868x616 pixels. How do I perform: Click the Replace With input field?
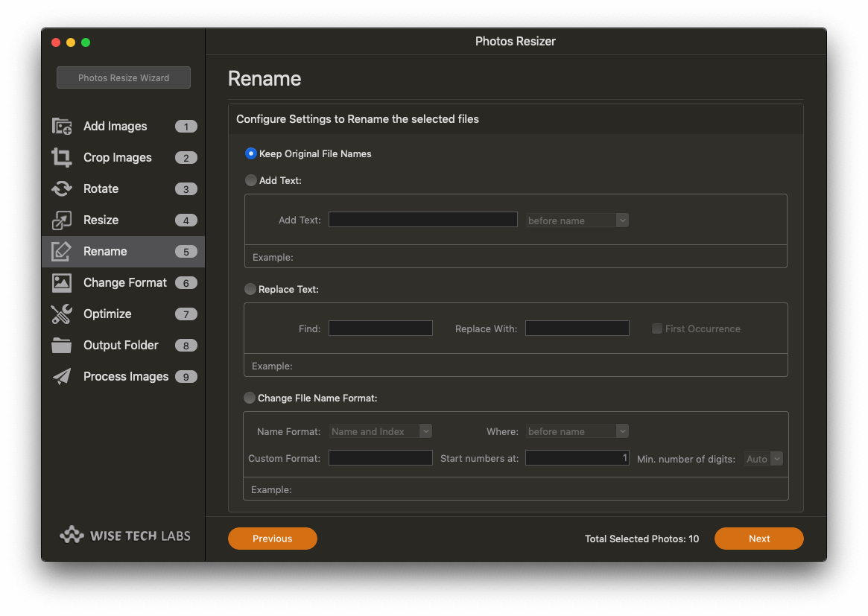coord(577,328)
